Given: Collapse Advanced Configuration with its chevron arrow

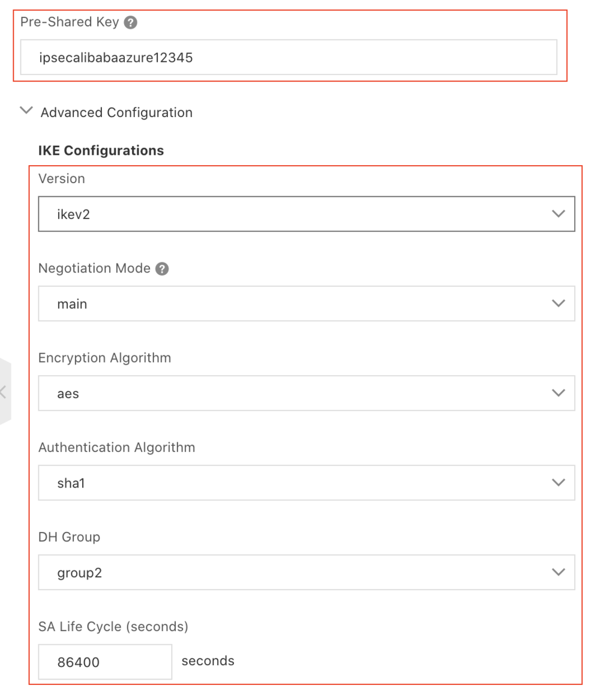Looking at the screenshot, I should 26,111.
